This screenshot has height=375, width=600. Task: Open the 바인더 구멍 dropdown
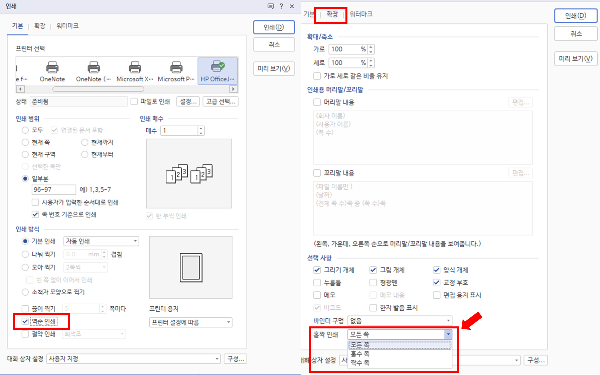pos(400,321)
